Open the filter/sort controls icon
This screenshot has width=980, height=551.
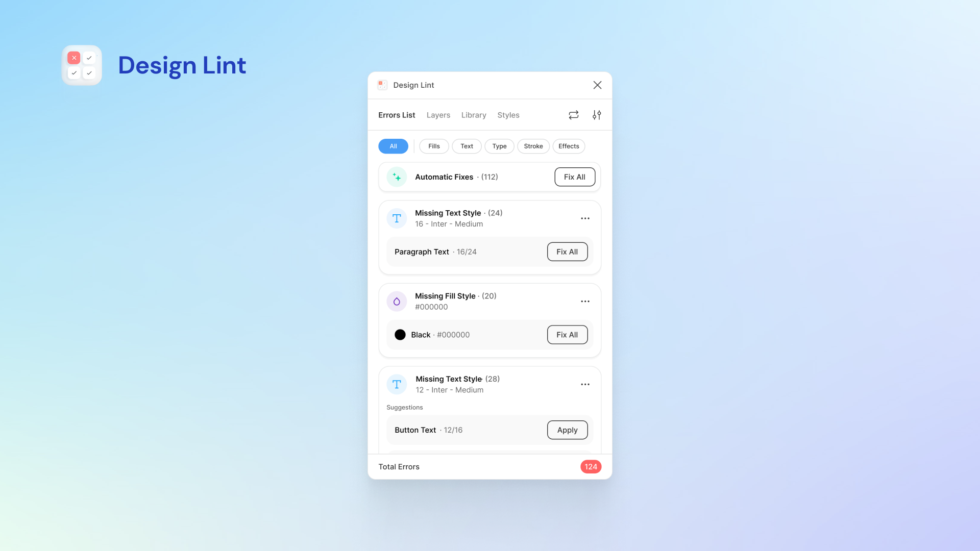[x=596, y=115]
